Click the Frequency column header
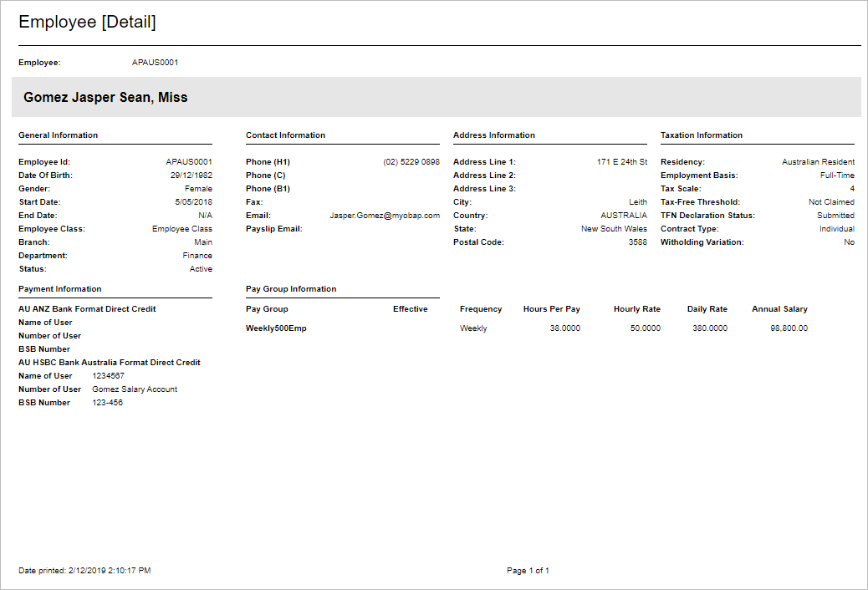868x590 pixels. [x=481, y=309]
